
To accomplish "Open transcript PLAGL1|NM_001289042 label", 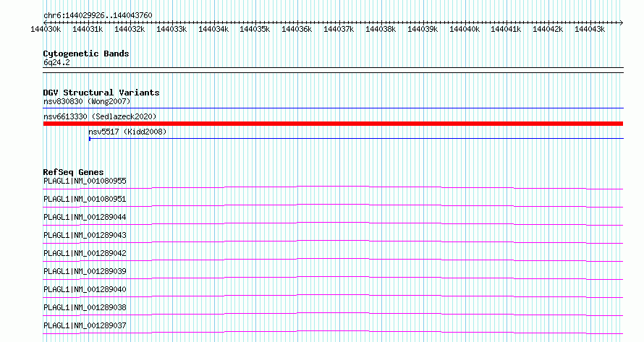I will pyautogui.click(x=85, y=253).
